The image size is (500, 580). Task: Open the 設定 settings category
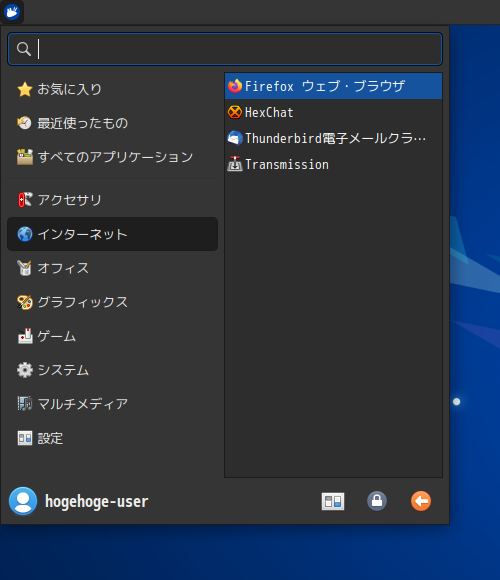point(112,438)
